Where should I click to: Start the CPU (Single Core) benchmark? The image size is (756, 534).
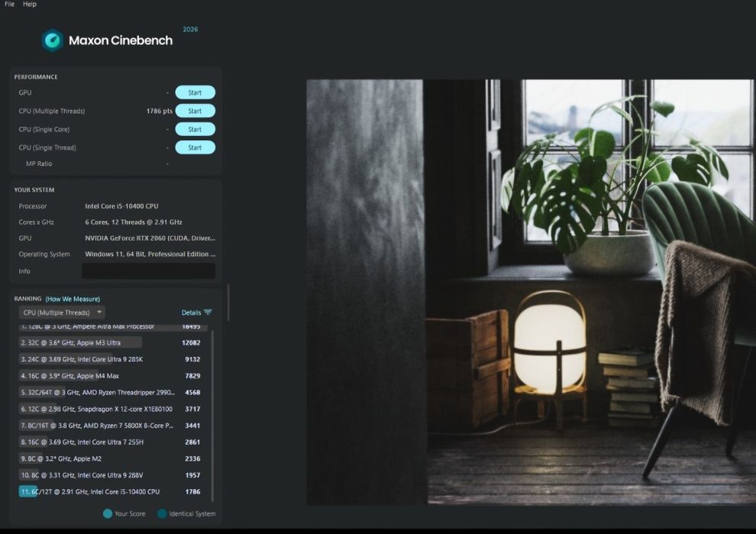tap(195, 129)
